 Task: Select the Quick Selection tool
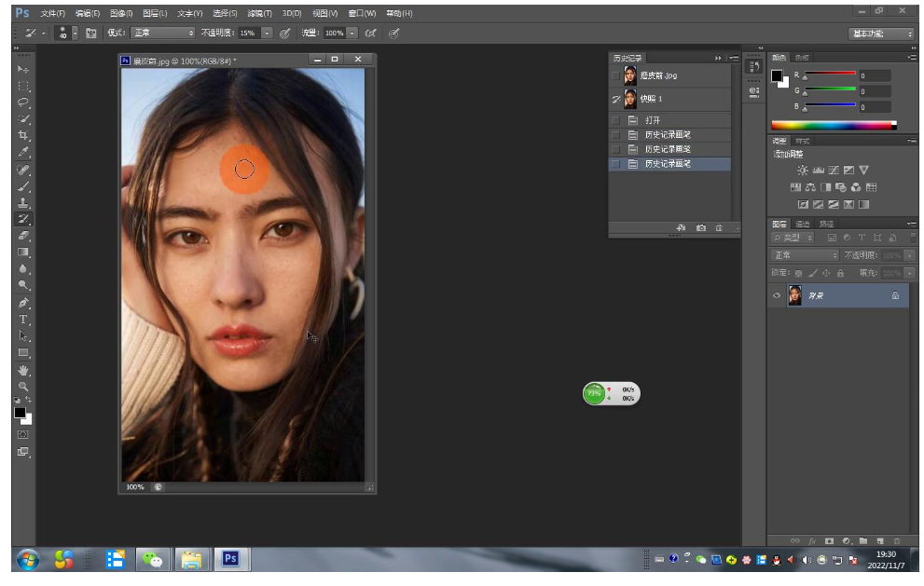23,119
